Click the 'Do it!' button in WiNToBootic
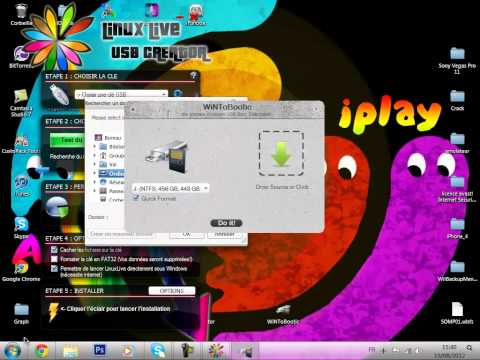Viewport: 480px width, 360px height. point(226,223)
